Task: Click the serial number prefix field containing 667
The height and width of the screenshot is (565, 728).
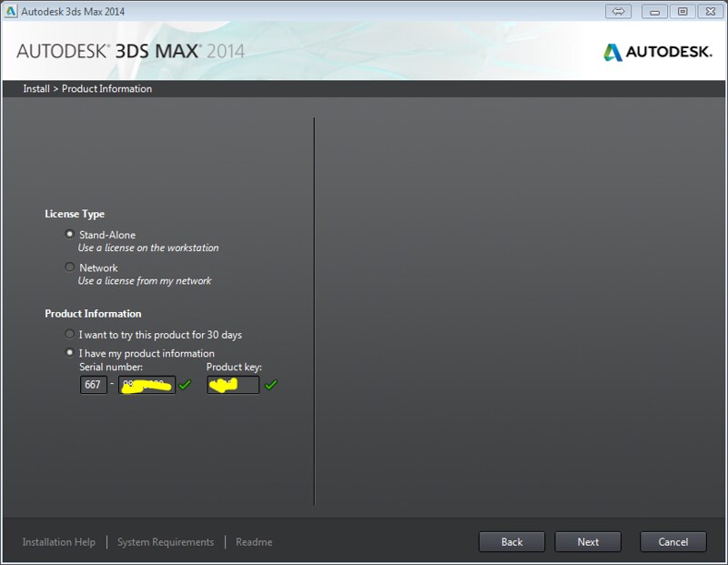Action: (94, 385)
